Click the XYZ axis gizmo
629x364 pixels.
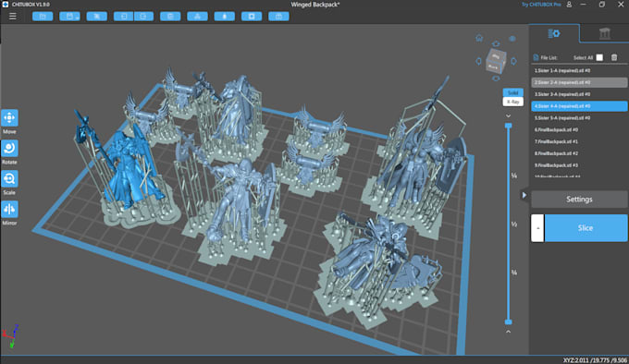tap(10, 335)
